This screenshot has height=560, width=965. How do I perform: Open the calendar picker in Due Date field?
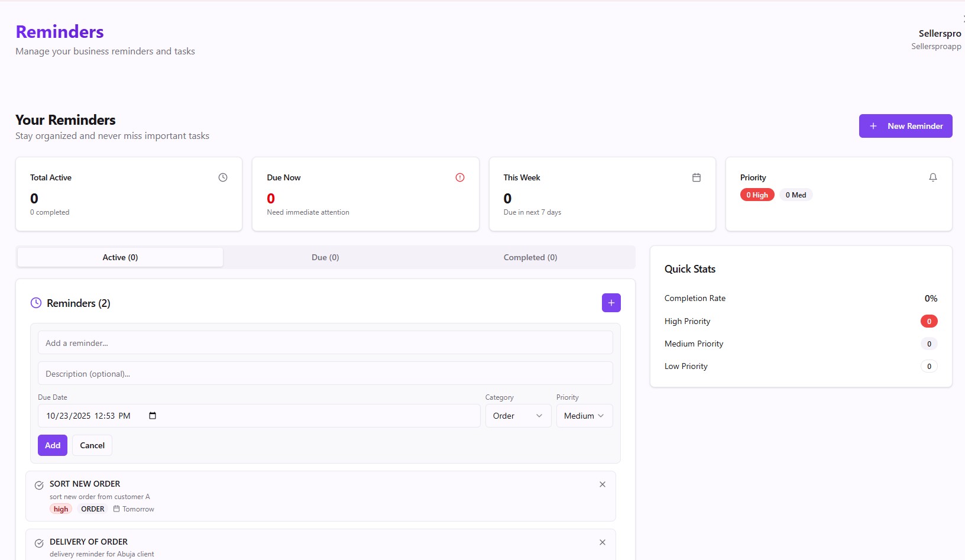point(153,416)
